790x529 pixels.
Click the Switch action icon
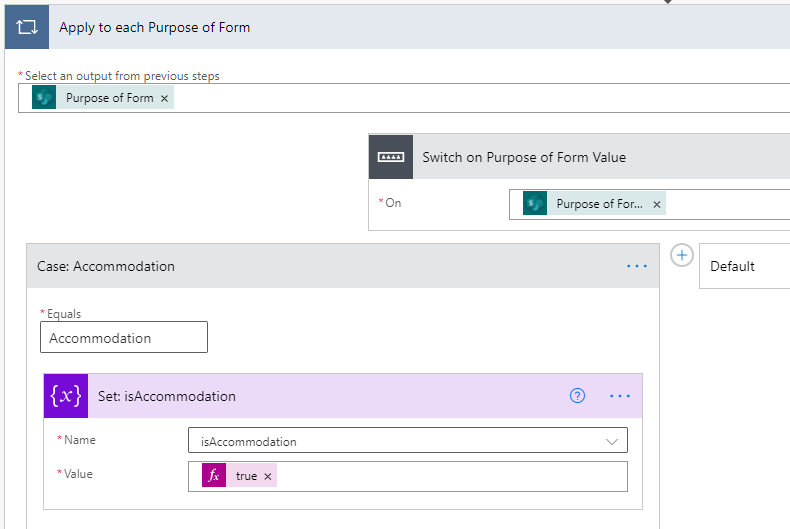click(391, 157)
